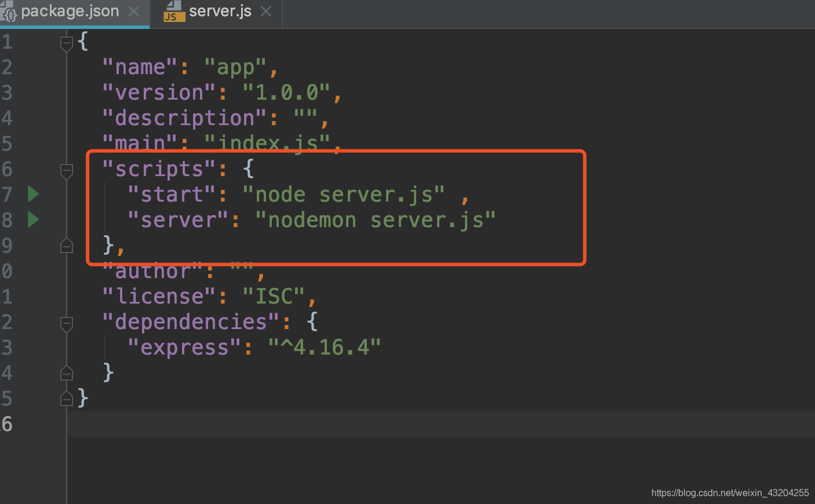Click the "start" key

point(172,195)
